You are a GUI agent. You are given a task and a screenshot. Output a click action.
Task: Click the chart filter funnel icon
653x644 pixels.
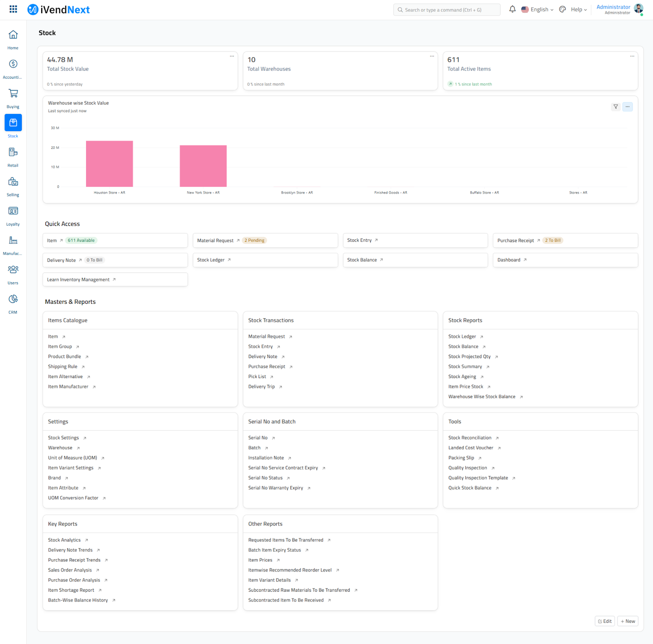[x=615, y=107]
